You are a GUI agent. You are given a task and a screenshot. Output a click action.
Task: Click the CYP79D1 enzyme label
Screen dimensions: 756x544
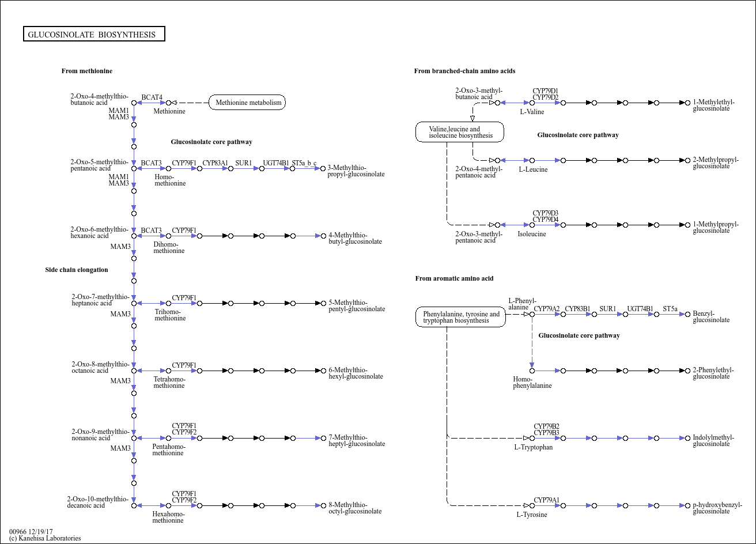point(545,91)
